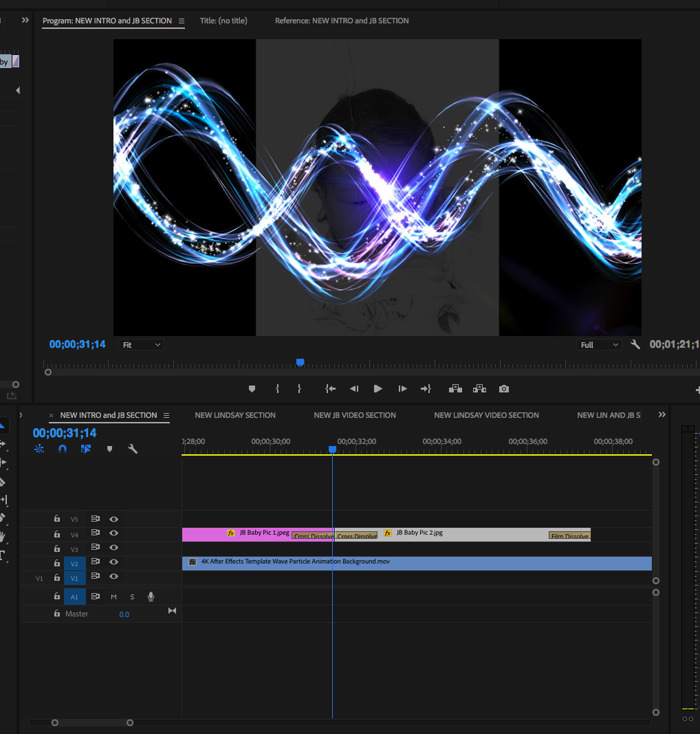Open the Full playback resolution dropdown
This screenshot has height=734, width=700.
pyautogui.click(x=599, y=345)
